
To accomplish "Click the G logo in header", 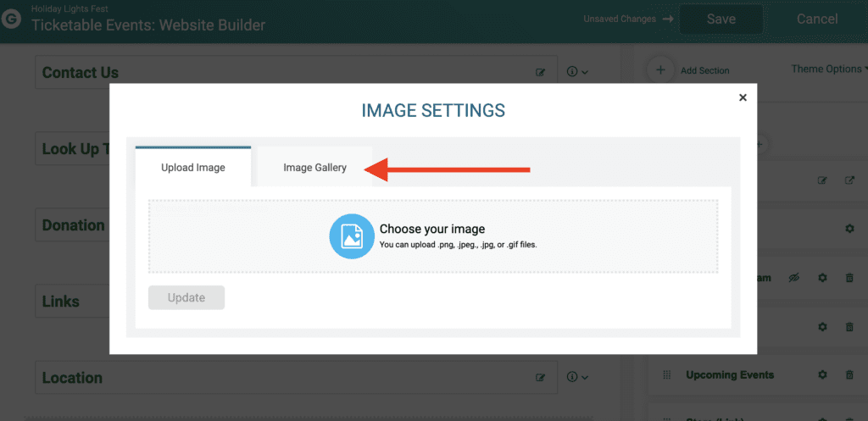I will (10, 20).
